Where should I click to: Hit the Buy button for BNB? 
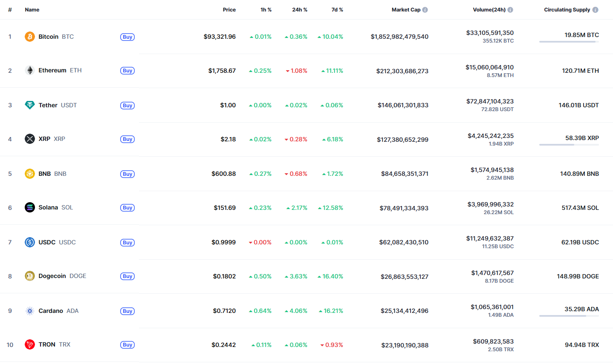coord(127,174)
